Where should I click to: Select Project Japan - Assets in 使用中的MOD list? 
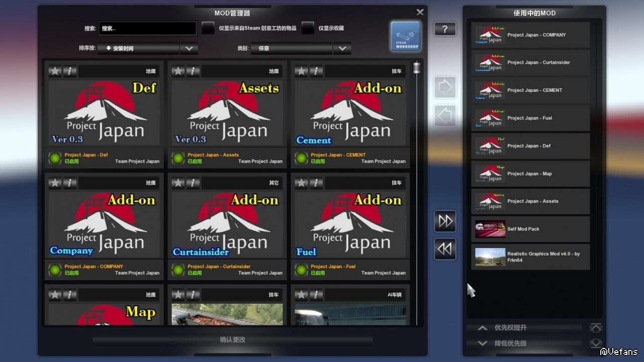[530, 201]
